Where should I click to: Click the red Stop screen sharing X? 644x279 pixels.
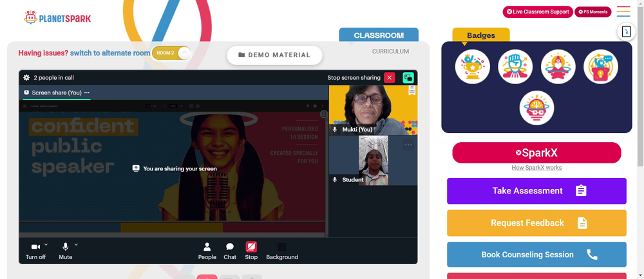[x=390, y=77]
